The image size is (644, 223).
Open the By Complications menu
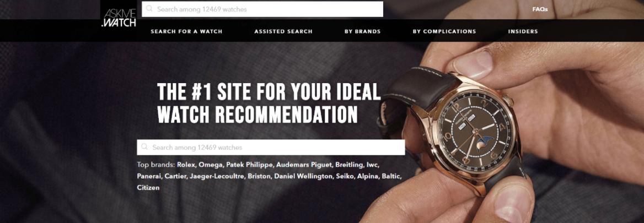coord(444,31)
